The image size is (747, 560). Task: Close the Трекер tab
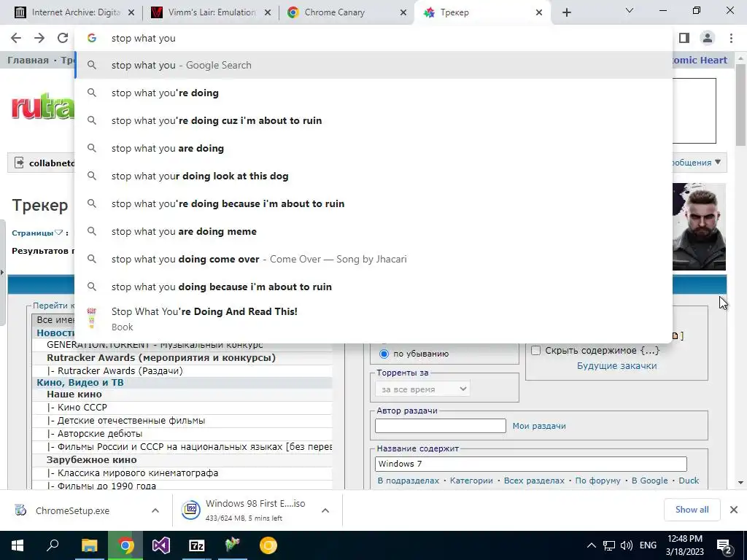pyautogui.click(x=539, y=13)
